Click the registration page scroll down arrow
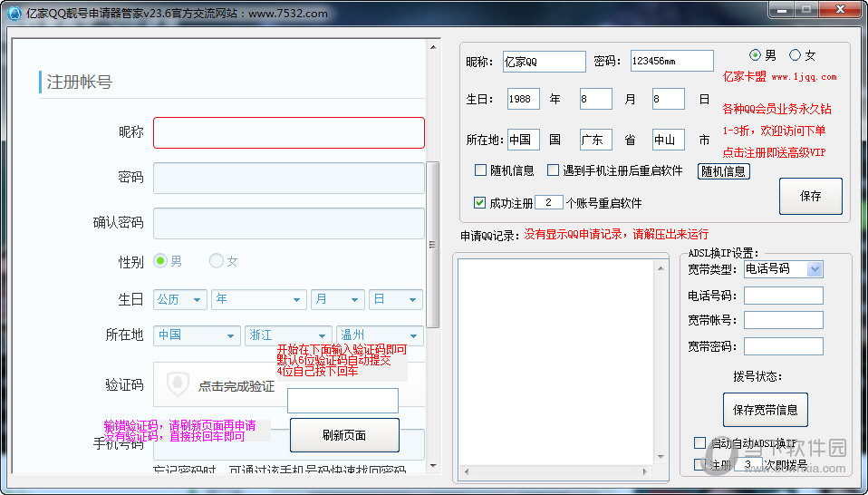This screenshot has width=868, height=495. coord(432,466)
